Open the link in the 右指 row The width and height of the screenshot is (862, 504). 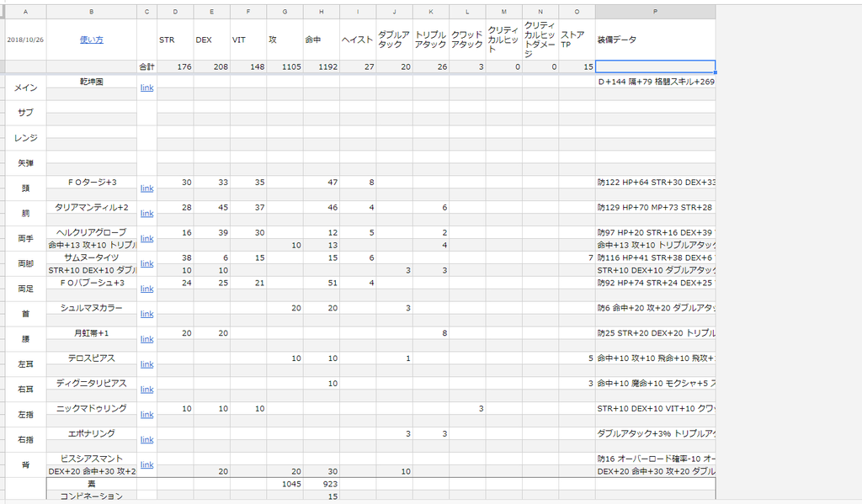146,440
